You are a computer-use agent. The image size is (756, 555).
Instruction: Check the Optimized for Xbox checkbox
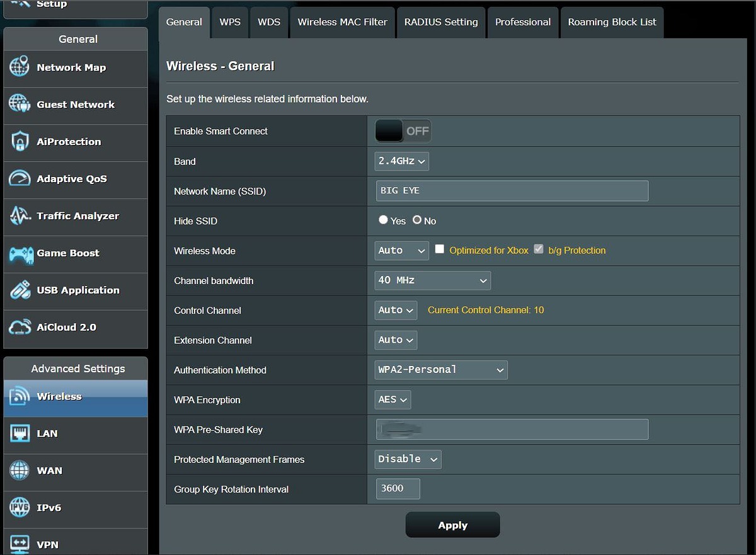tap(440, 249)
